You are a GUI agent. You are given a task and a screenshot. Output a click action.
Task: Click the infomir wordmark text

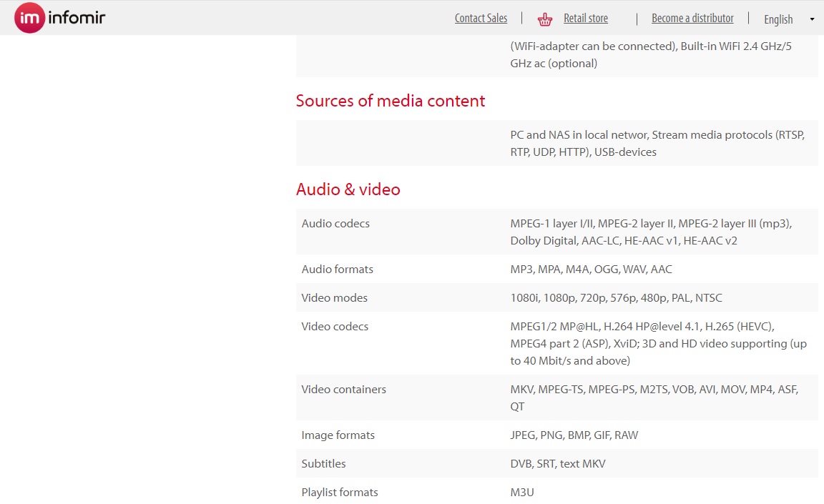(x=77, y=18)
